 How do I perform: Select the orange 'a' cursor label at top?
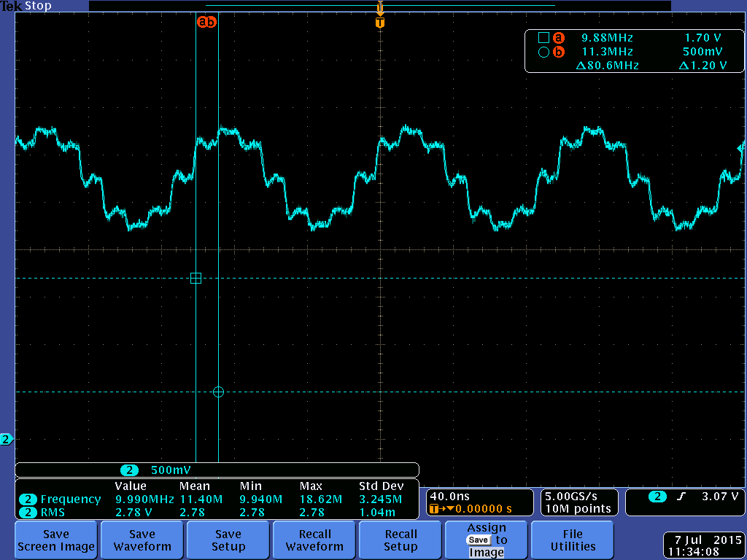click(202, 21)
